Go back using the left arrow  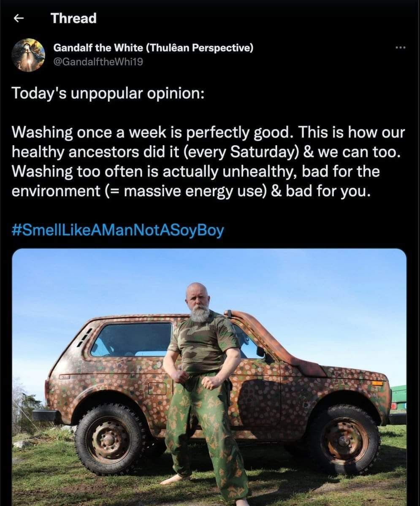[18, 19]
